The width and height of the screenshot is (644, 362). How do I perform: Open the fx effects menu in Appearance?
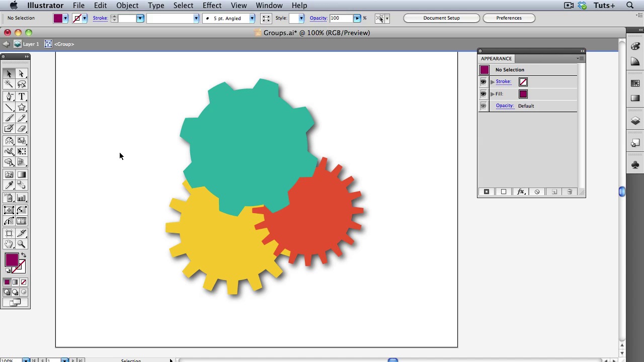(x=521, y=192)
